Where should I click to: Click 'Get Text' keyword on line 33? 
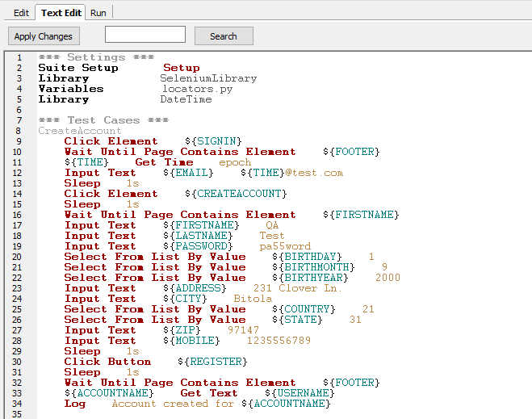point(208,393)
